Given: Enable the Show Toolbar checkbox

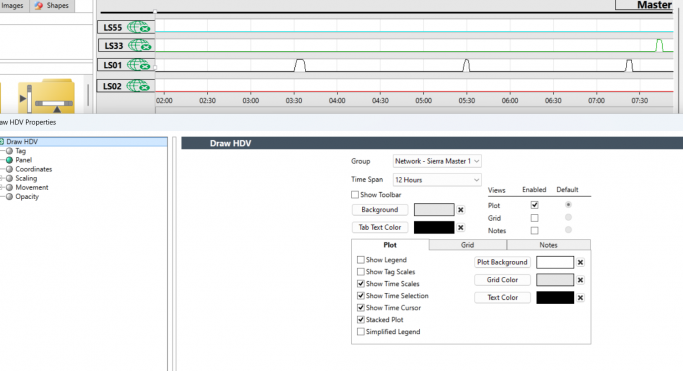Looking at the screenshot, I should (x=355, y=195).
